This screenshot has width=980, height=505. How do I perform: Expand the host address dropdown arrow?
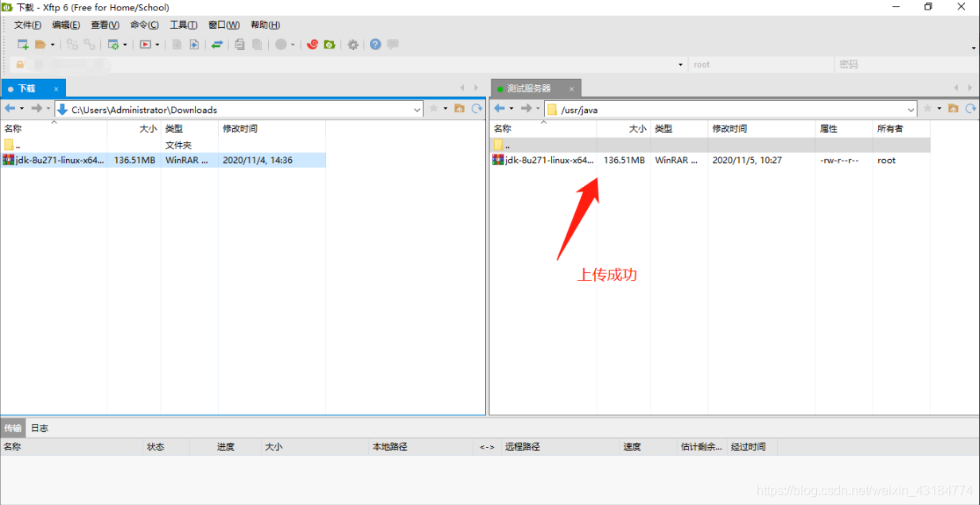(x=681, y=64)
